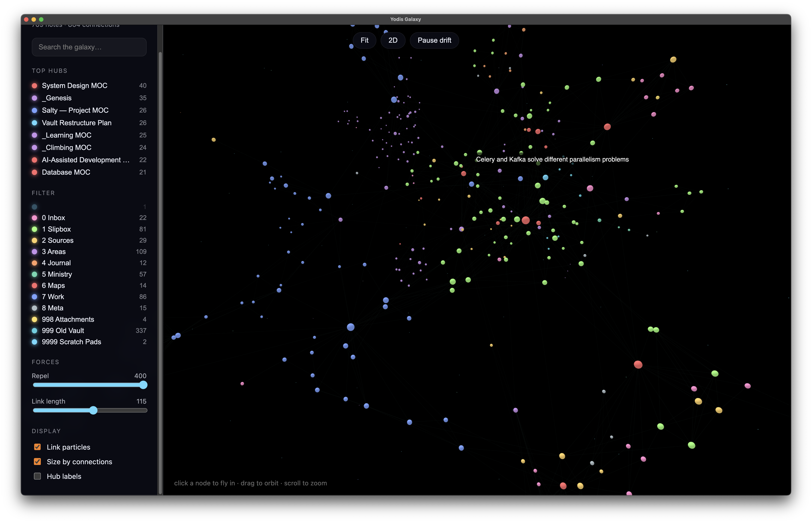Viewport: 812px width, 523px height.
Task: Filter by 998 Attachments folder
Action: click(89, 319)
